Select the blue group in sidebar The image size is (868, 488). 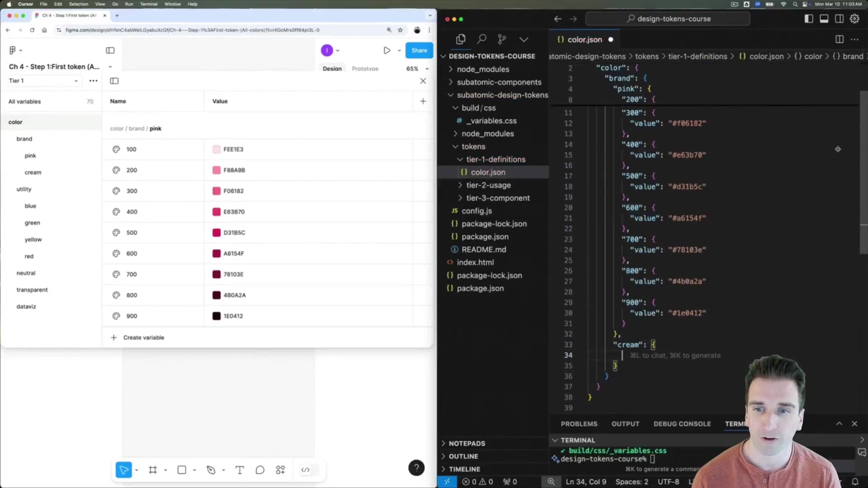click(x=30, y=206)
